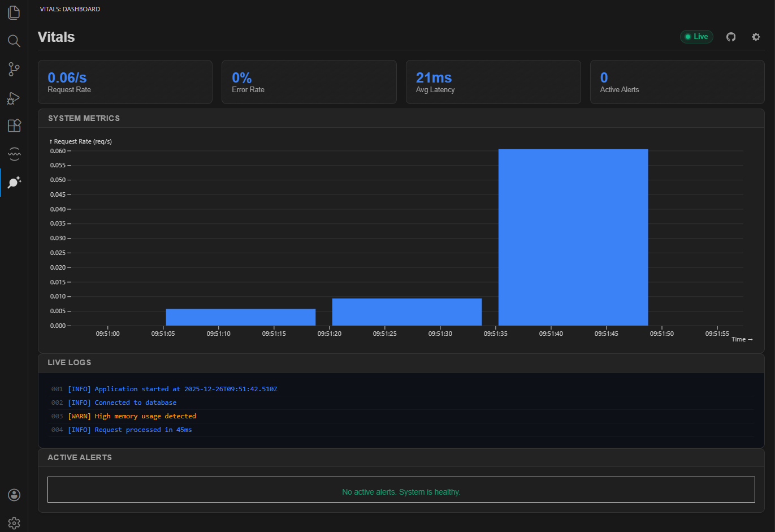The image size is (775, 532).
Task: Select the waveform metrics sidebar icon
Action: [x=14, y=154]
